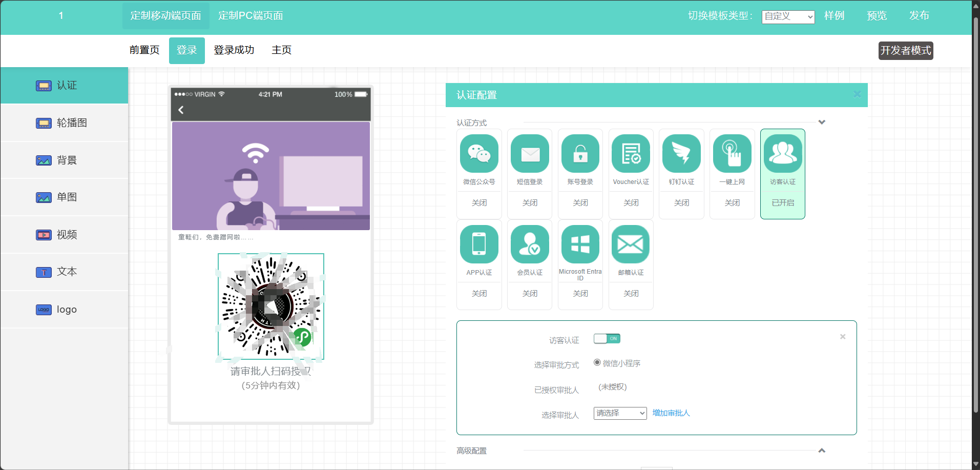Click the 文本 text sidebar icon

(44, 272)
